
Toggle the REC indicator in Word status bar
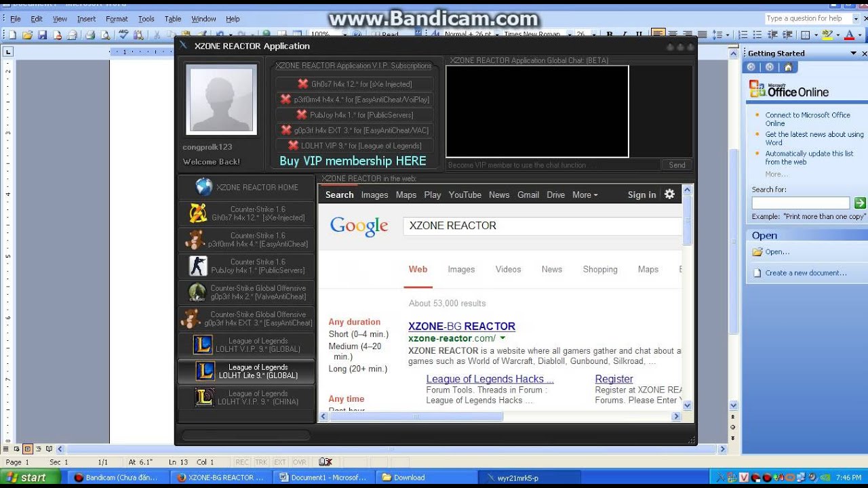click(242, 462)
